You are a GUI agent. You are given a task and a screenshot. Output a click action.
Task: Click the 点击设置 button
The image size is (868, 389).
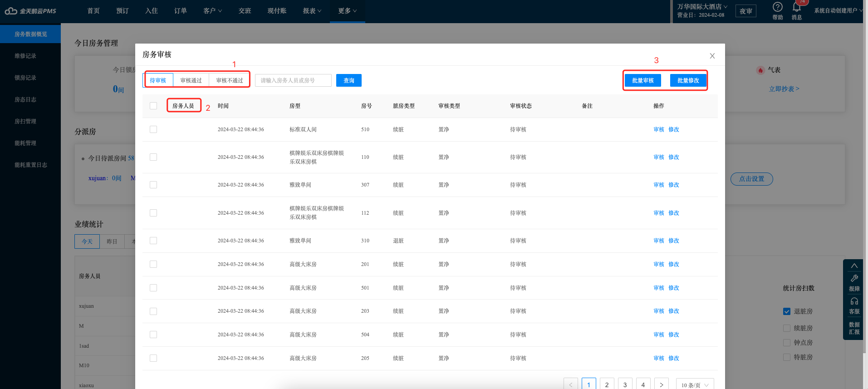click(x=752, y=179)
